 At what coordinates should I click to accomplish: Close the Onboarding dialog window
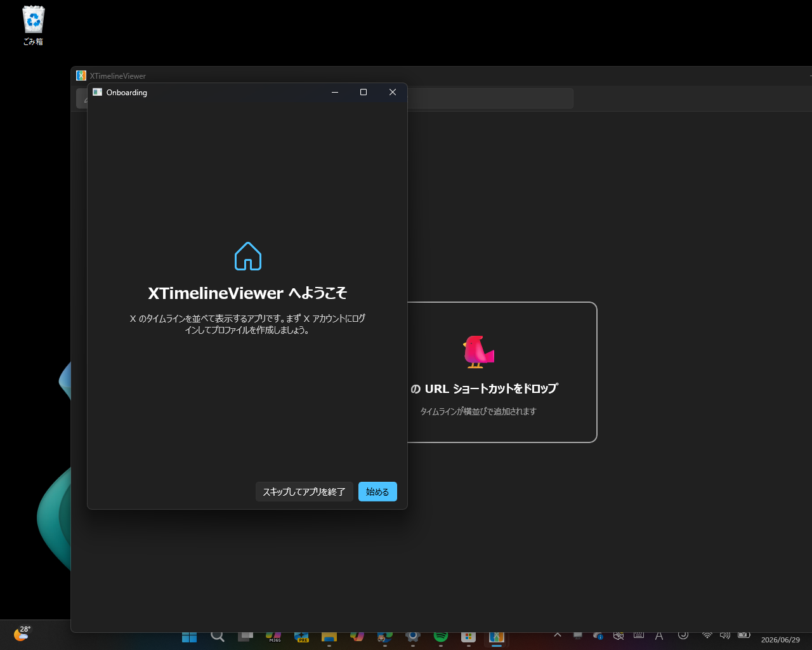point(393,93)
